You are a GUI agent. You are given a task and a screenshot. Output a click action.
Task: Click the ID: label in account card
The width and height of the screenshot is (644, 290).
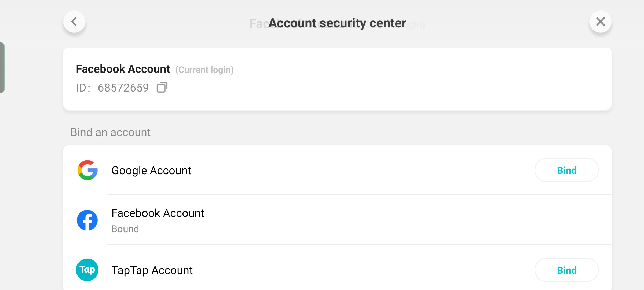pyautogui.click(x=83, y=88)
